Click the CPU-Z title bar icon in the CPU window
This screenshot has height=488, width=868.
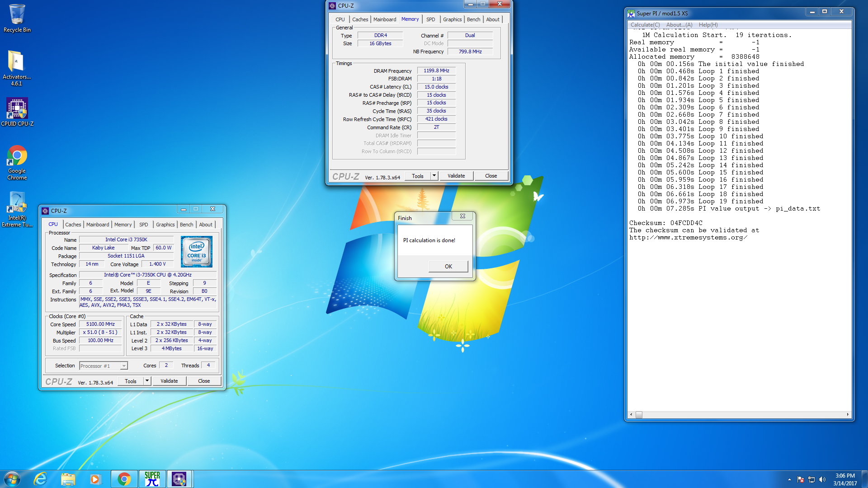[45, 211]
